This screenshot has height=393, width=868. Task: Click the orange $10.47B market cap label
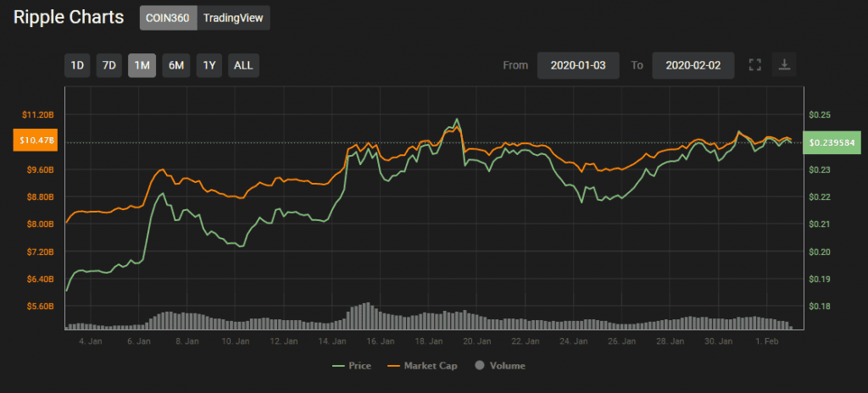click(x=35, y=141)
